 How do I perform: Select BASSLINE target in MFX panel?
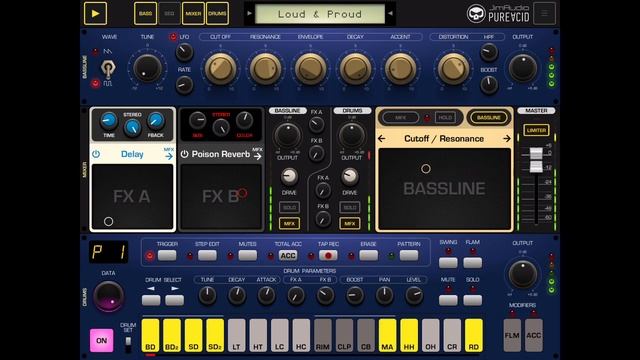point(489,118)
